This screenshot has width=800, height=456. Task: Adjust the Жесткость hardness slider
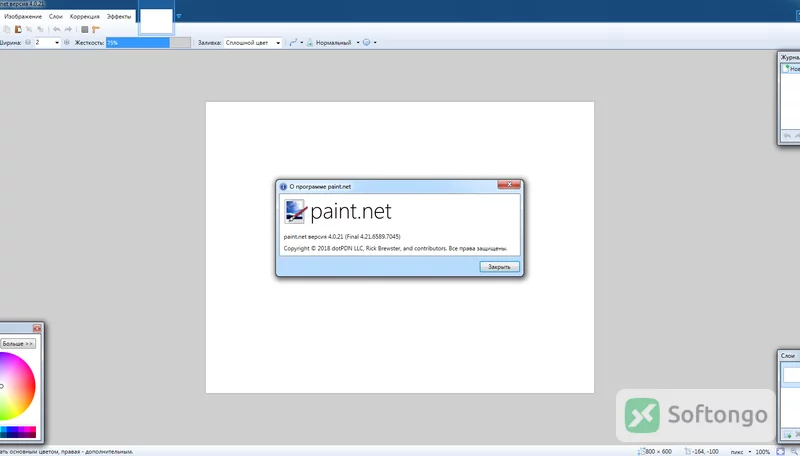(x=148, y=43)
